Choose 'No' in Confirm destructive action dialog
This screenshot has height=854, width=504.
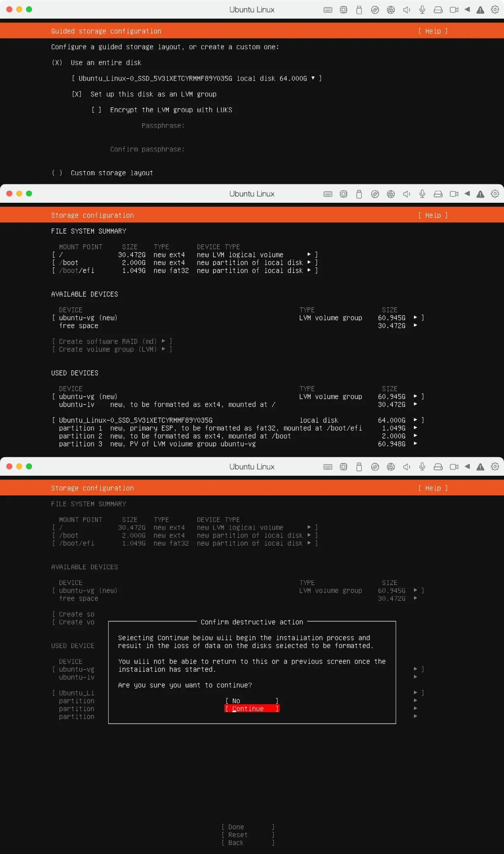pos(252,701)
